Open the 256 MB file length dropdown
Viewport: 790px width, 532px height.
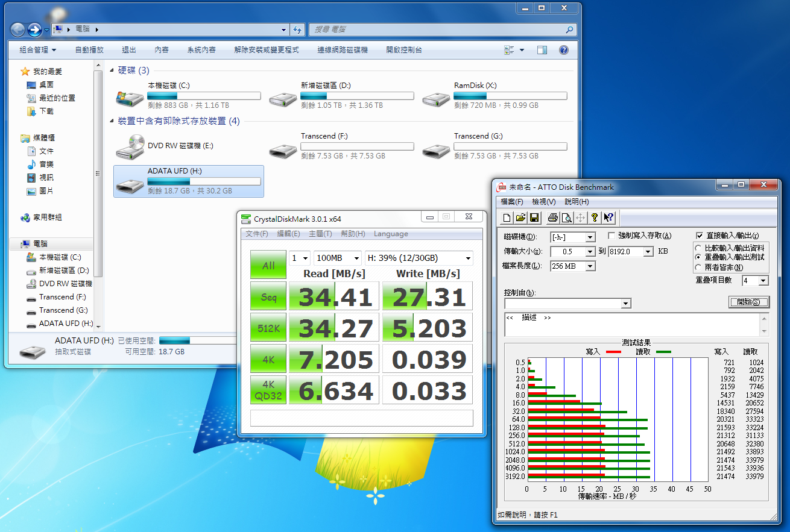click(590, 266)
